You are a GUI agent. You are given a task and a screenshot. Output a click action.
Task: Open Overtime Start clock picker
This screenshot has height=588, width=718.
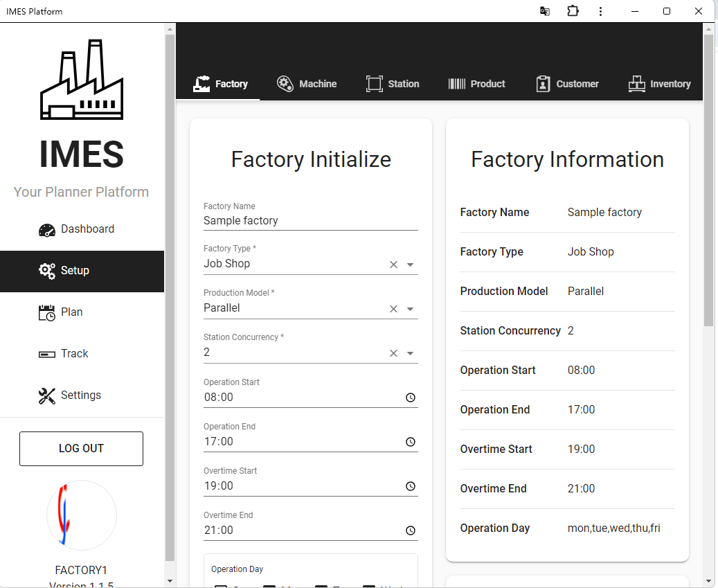(411, 486)
